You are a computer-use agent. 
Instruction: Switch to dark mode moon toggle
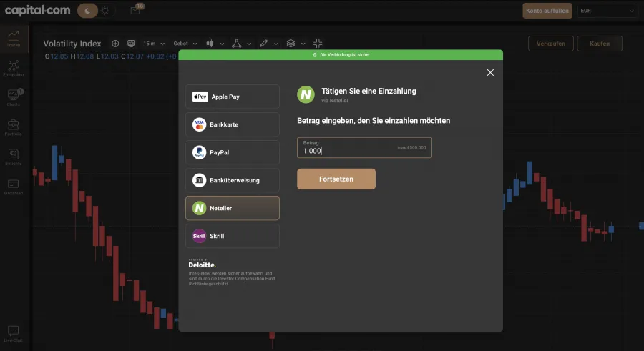tap(87, 11)
